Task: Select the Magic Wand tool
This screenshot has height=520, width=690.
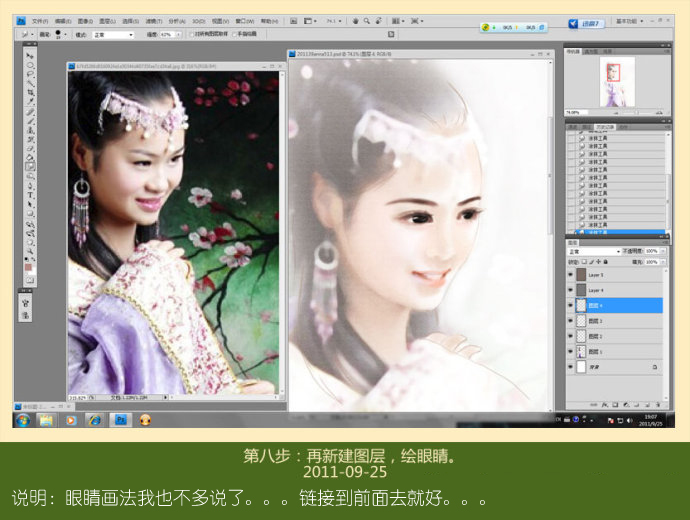Action: (30, 83)
